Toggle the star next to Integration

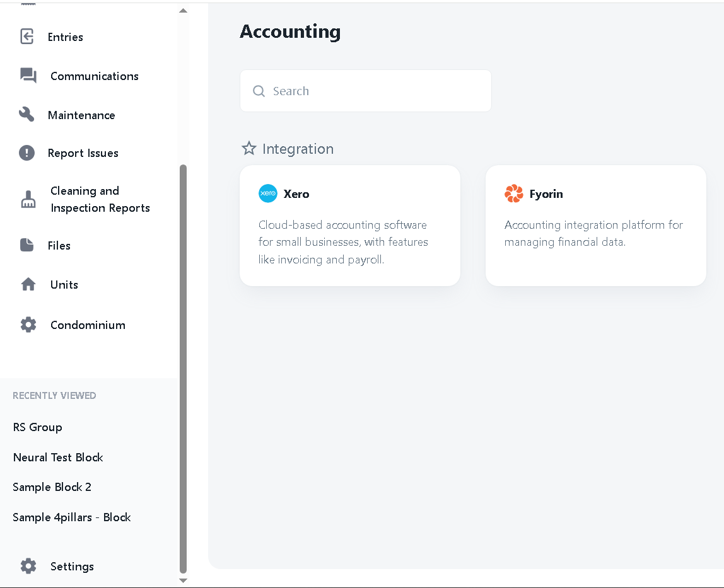pos(248,147)
